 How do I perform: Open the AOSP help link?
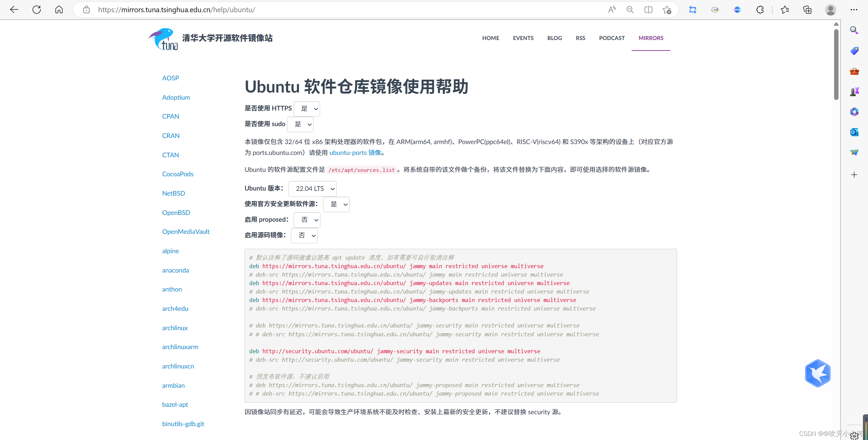click(171, 78)
